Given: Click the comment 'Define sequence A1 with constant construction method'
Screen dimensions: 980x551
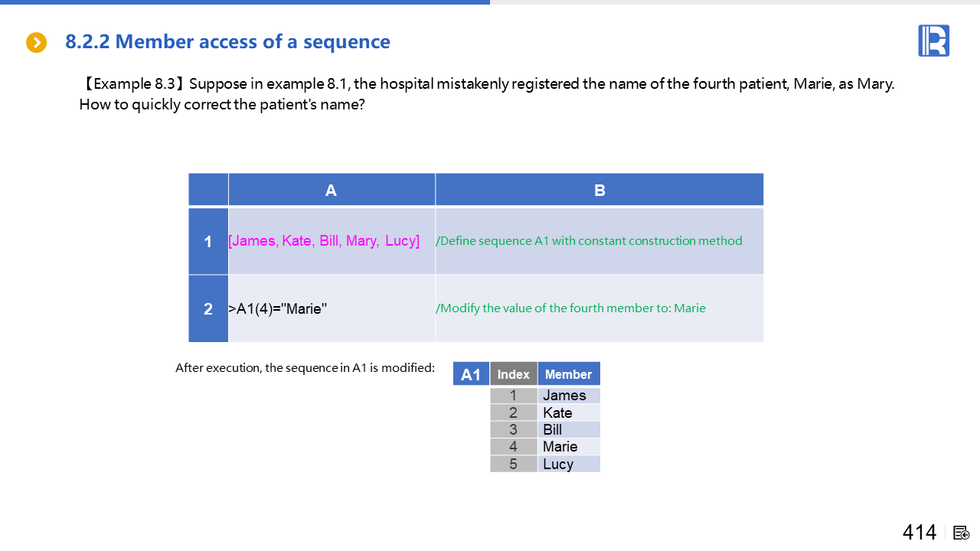Looking at the screenshot, I should (x=589, y=241).
